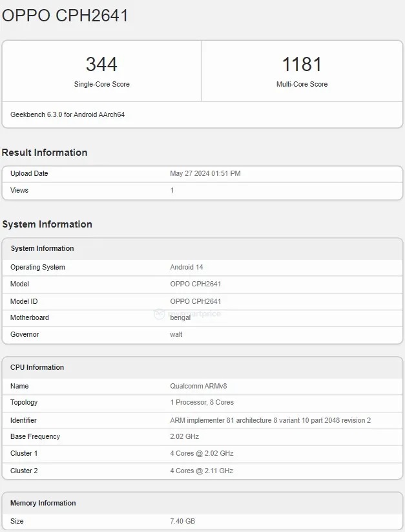405x532 pixels.
Task: Click the Single-Core Score label
Action: click(101, 84)
